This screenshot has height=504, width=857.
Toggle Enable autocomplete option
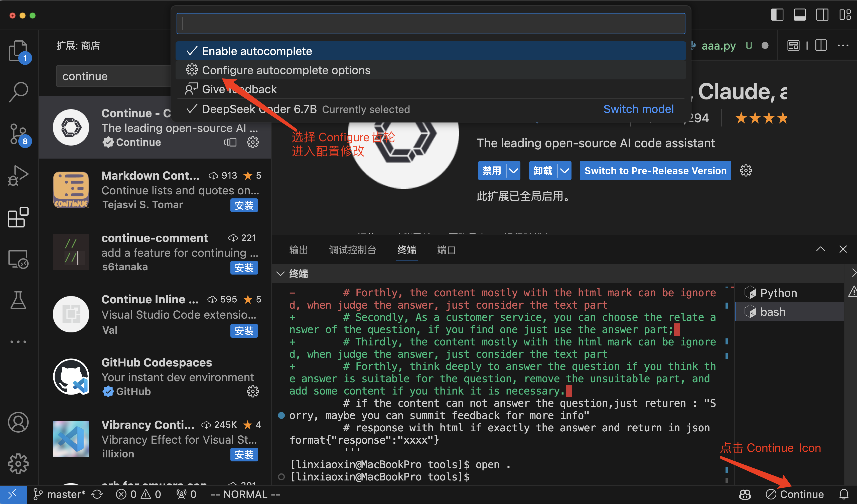(x=257, y=51)
